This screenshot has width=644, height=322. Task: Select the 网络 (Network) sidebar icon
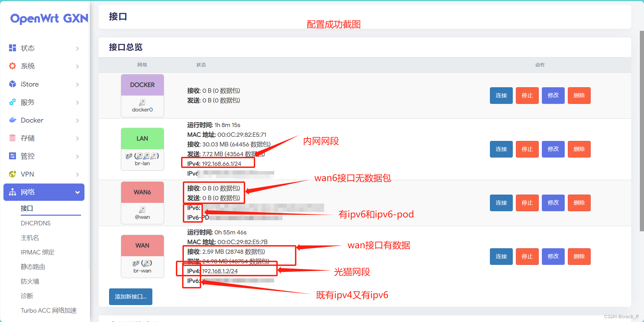(12, 192)
